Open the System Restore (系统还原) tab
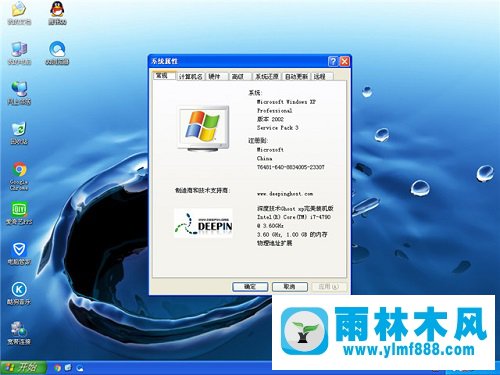 [267, 77]
